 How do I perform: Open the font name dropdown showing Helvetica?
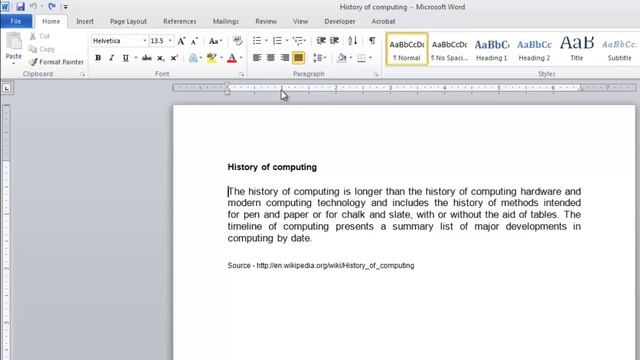[x=144, y=41]
